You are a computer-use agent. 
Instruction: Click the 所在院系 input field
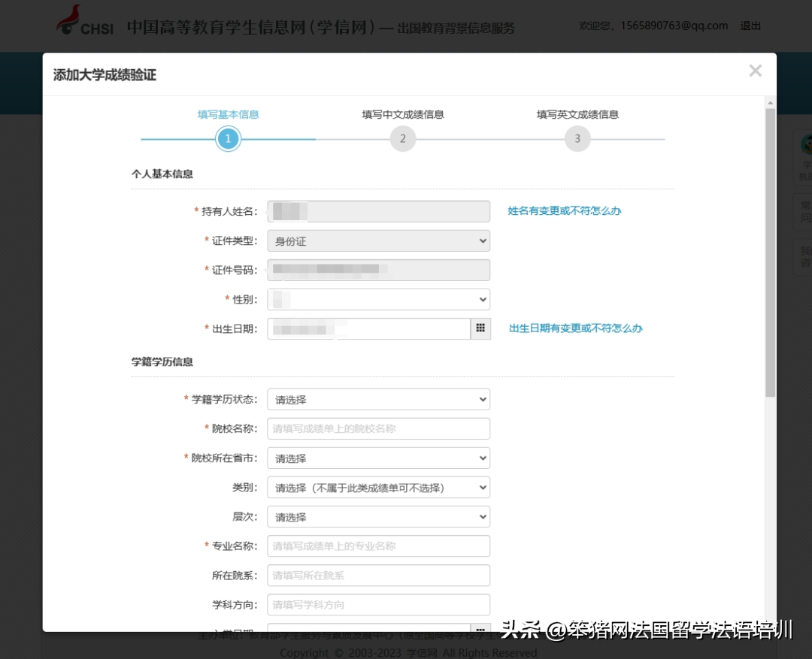click(378, 576)
